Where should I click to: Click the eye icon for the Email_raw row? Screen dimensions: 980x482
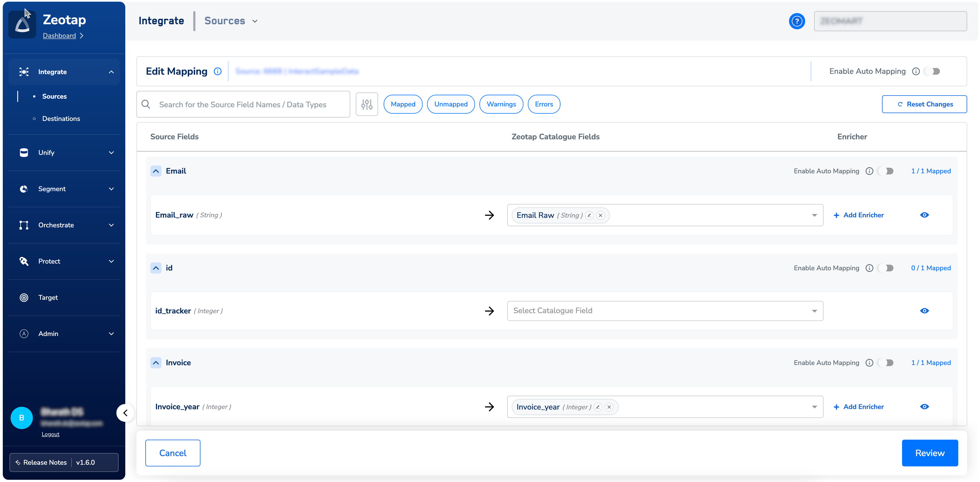coord(924,215)
